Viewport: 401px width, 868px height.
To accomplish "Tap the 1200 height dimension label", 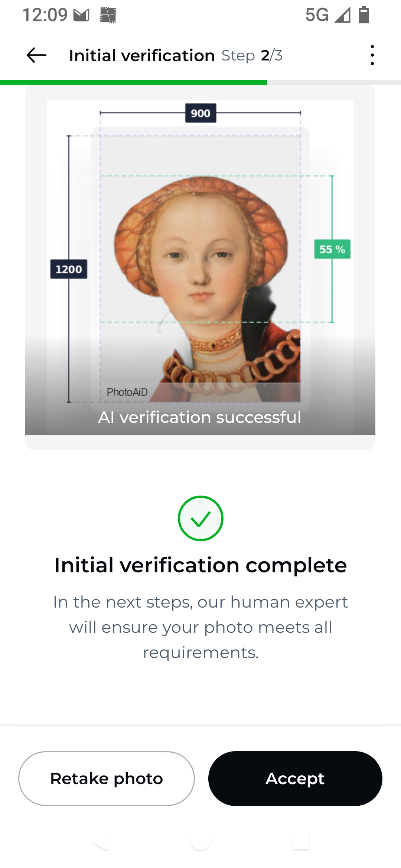I will click(69, 269).
